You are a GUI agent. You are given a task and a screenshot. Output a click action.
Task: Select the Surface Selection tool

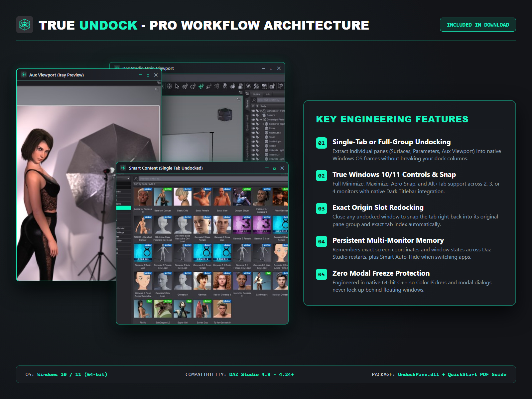click(232, 86)
